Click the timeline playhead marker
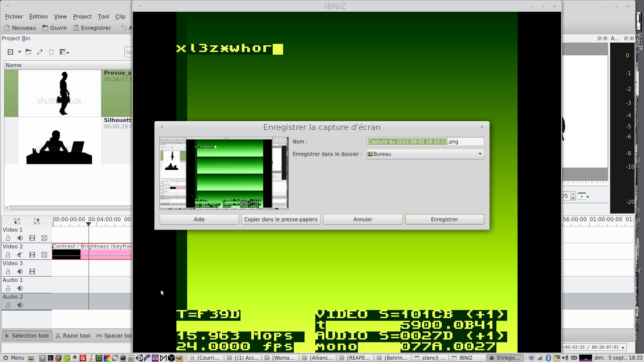 (x=89, y=224)
